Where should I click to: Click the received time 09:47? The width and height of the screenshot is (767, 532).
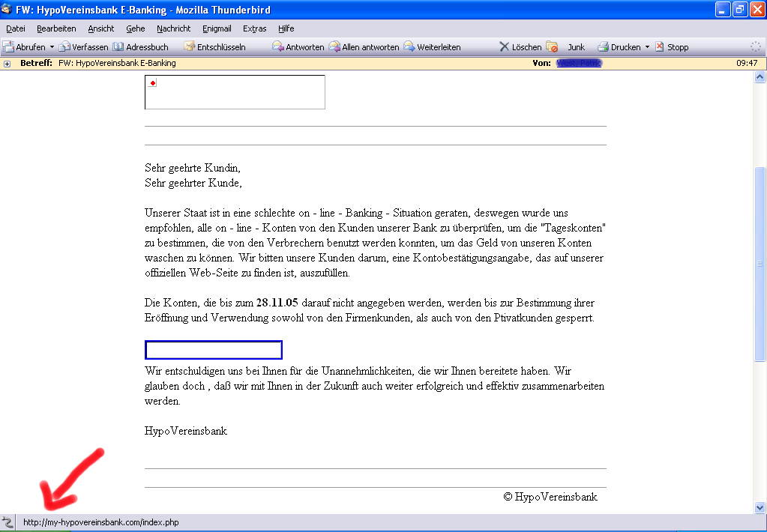tap(747, 63)
